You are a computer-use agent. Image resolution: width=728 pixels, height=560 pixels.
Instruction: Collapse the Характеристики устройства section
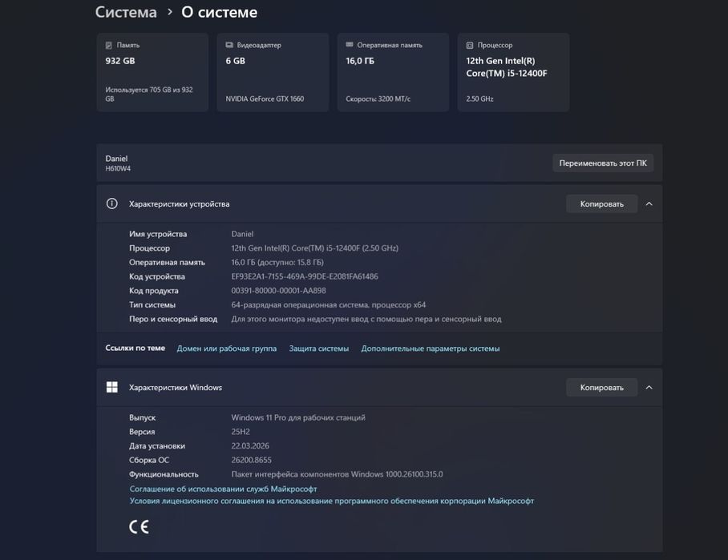649,203
